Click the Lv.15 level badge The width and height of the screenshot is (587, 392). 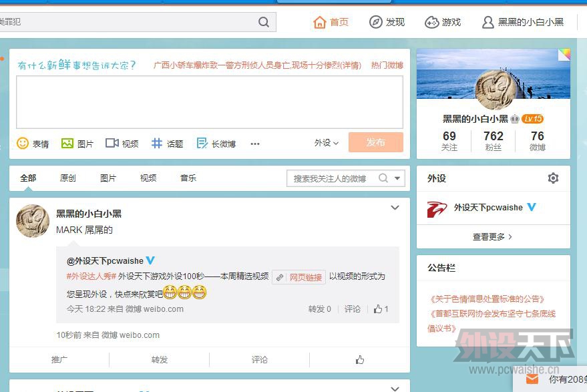coord(532,119)
